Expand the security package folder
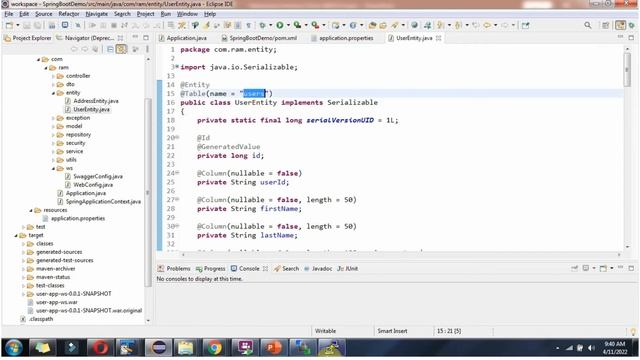The height and width of the screenshot is (360, 640). coord(53,143)
